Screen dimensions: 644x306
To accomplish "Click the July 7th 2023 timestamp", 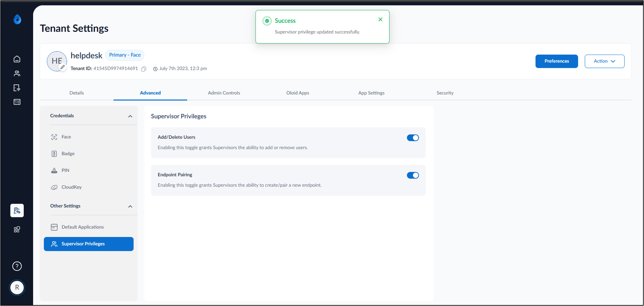I will [183, 69].
